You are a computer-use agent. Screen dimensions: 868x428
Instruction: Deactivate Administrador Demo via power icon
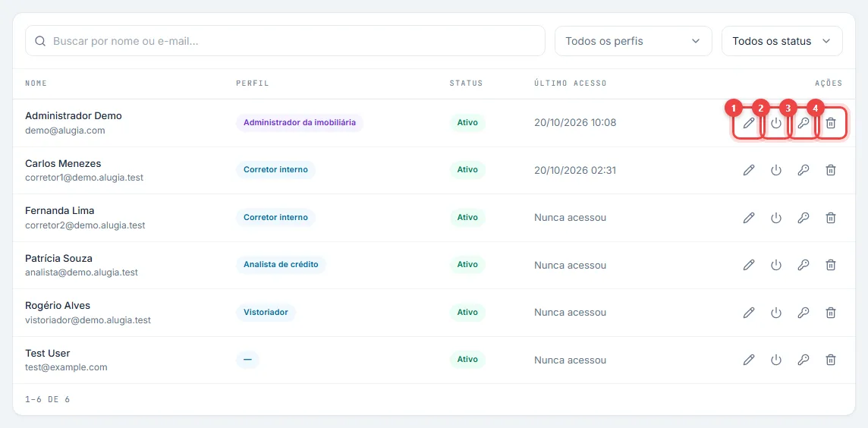(776, 123)
